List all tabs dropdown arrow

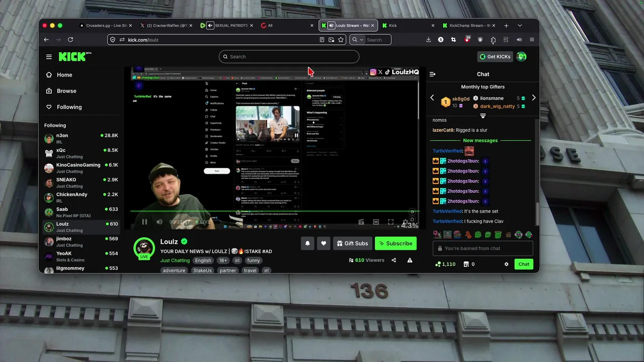click(x=520, y=26)
